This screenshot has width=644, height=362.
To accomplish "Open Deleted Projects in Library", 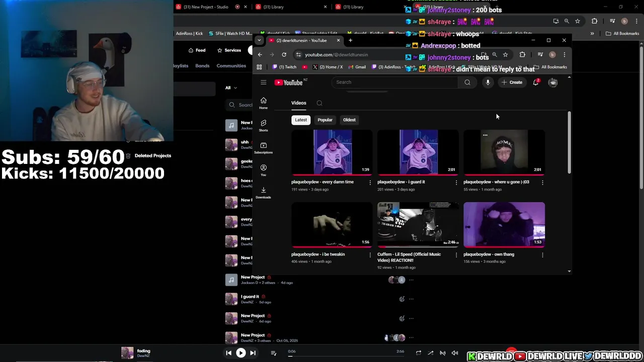I will tap(148, 156).
